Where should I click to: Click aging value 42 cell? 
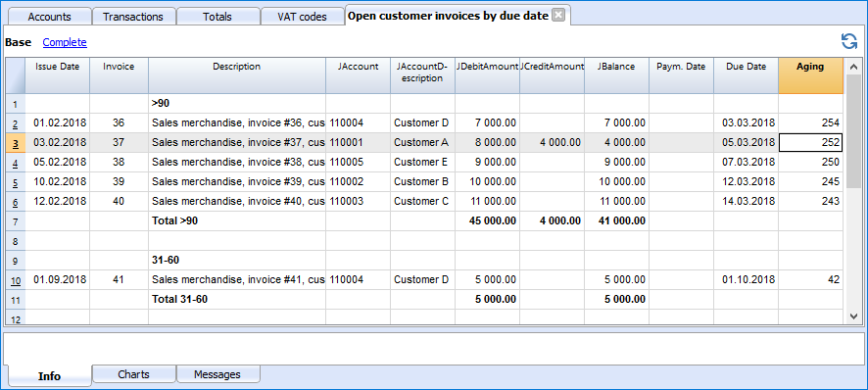(x=810, y=280)
